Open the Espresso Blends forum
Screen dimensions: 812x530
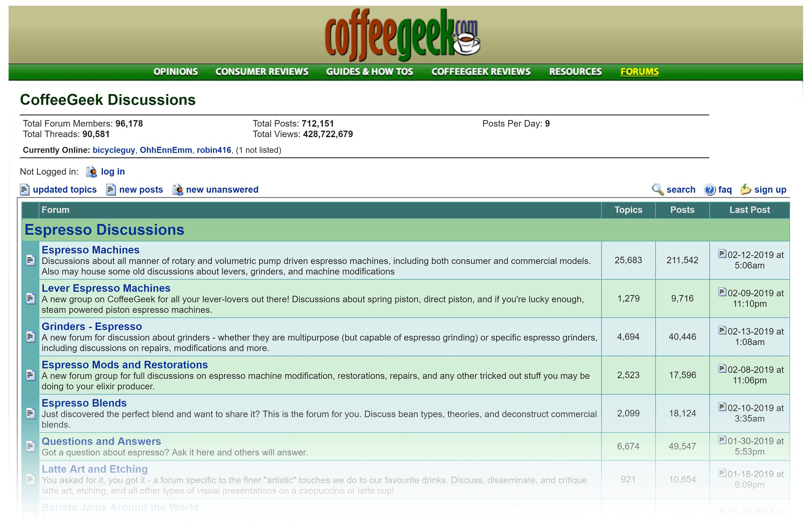click(x=84, y=404)
